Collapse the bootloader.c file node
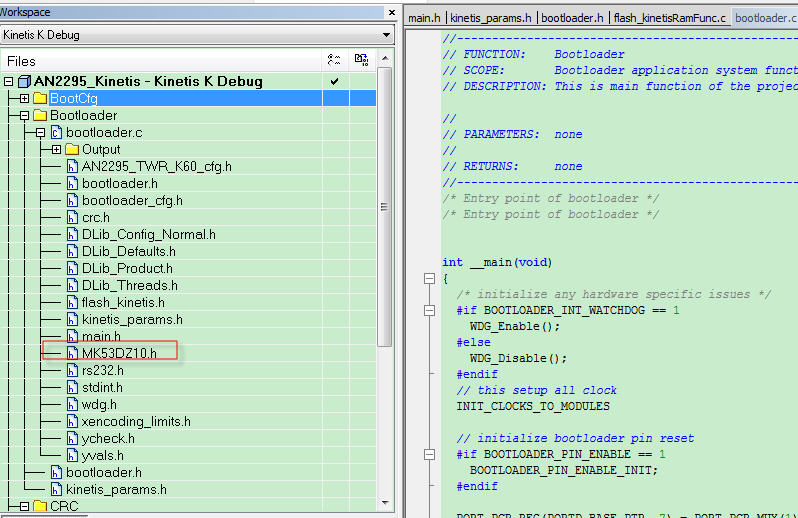The image size is (798, 518). [x=41, y=133]
